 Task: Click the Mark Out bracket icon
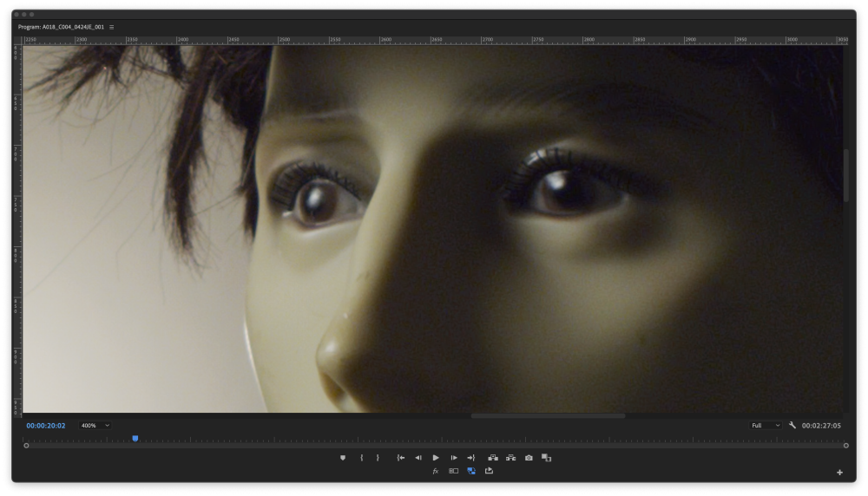378,458
